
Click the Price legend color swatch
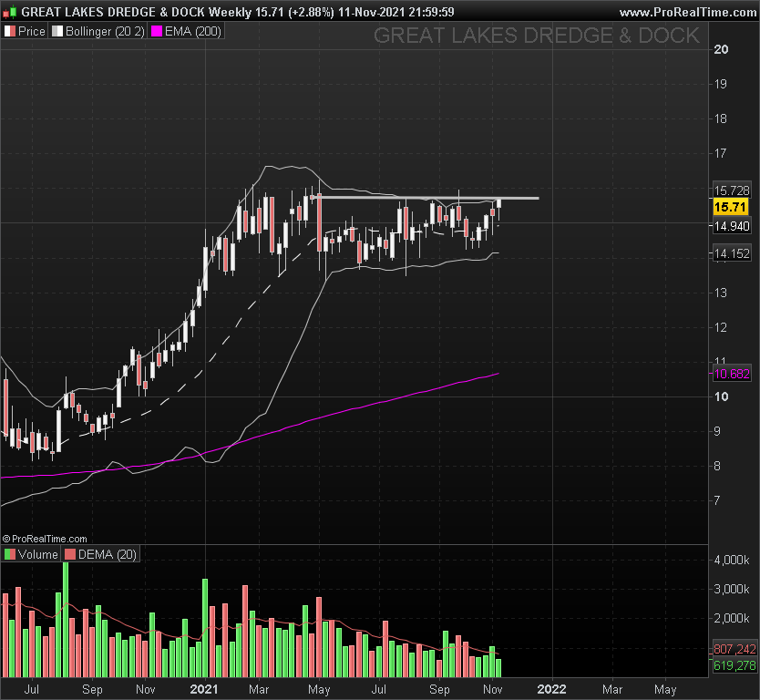coord(10,32)
